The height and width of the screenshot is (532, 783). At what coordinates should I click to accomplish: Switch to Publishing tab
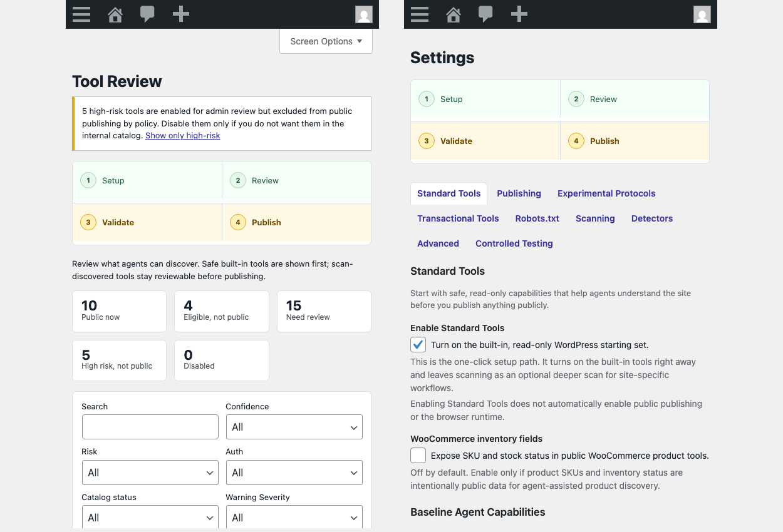tap(519, 193)
